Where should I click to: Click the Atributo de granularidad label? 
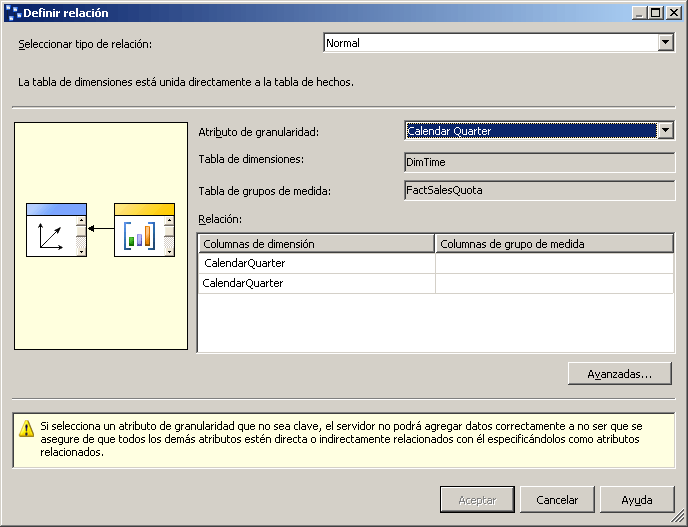pos(258,132)
